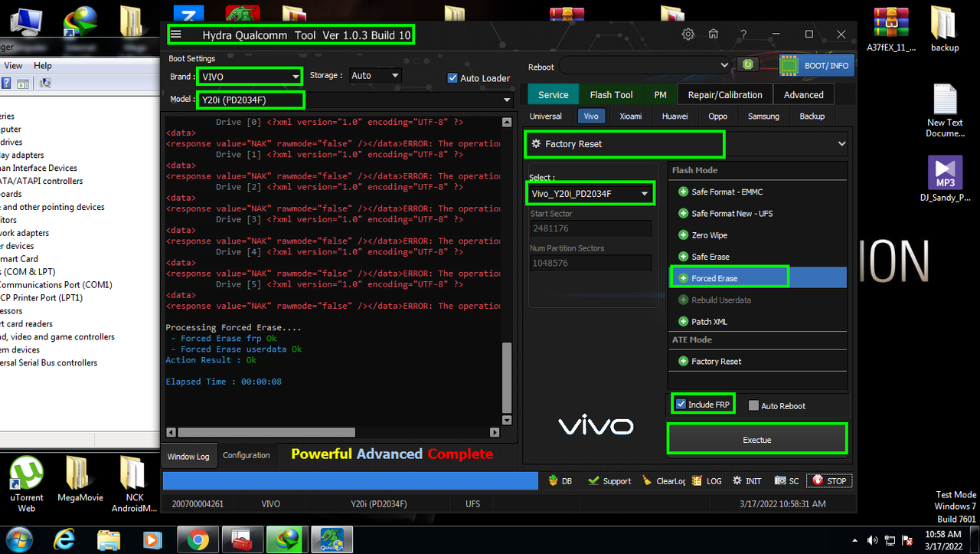The width and height of the screenshot is (980, 554).
Task: Open the Brand dropdown showing VIVO
Action: click(x=250, y=77)
